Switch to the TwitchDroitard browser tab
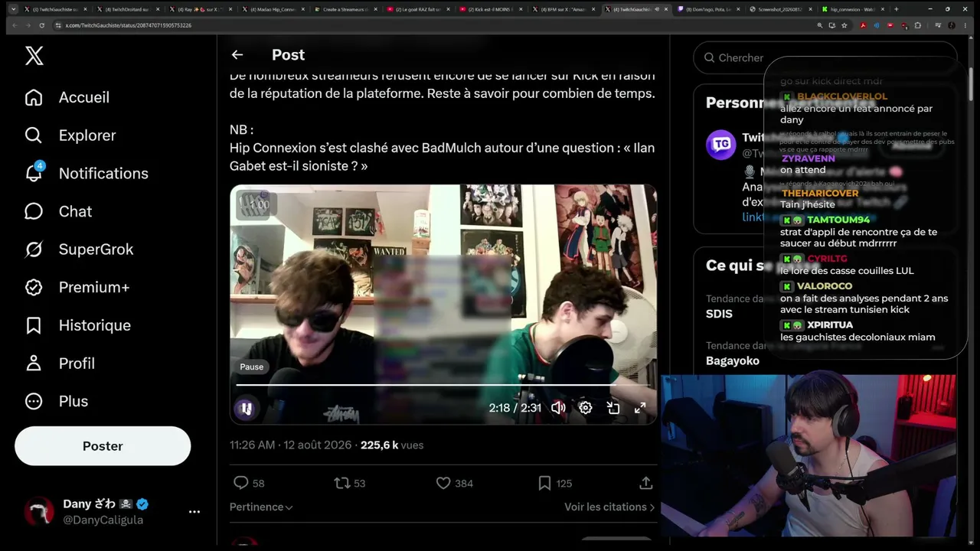The image size is (980, 551). click(127, 9)
